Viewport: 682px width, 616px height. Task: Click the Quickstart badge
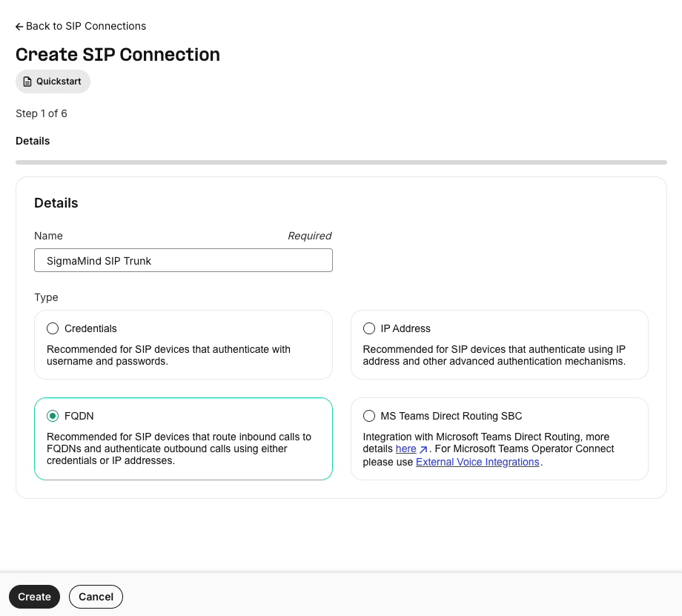(53, 82)
